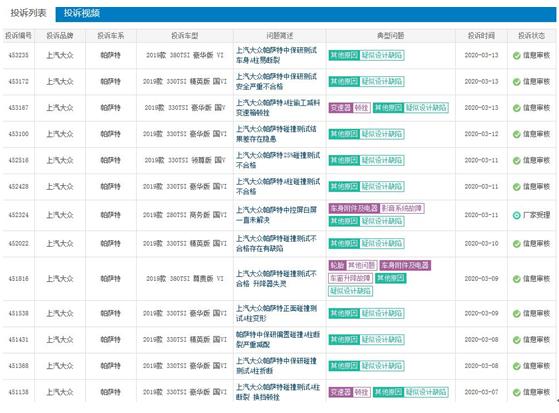The width and height of the screenshot is (559, 413).
Task: Click status check icon in row 453100
Action: (517, 134)
